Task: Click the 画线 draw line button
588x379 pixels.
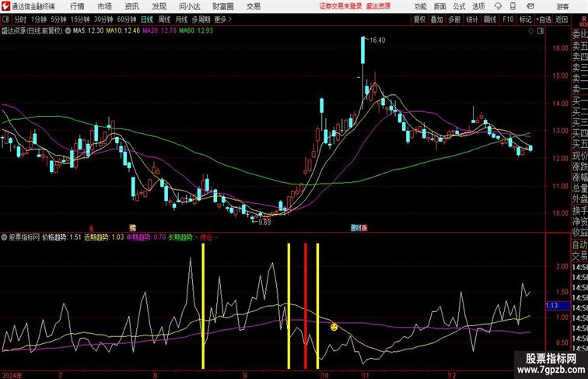Action: point(490,19)
